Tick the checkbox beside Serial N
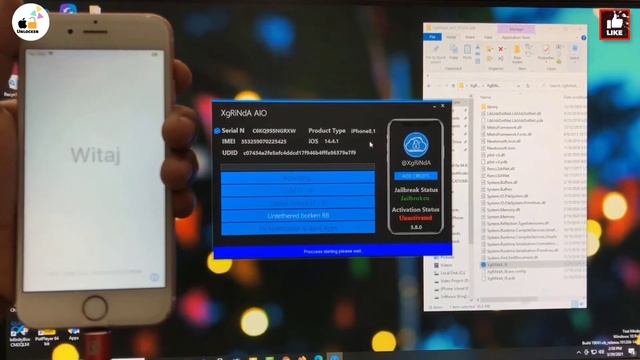The height and width of the screenshot is (360, 640). point(217,131)
